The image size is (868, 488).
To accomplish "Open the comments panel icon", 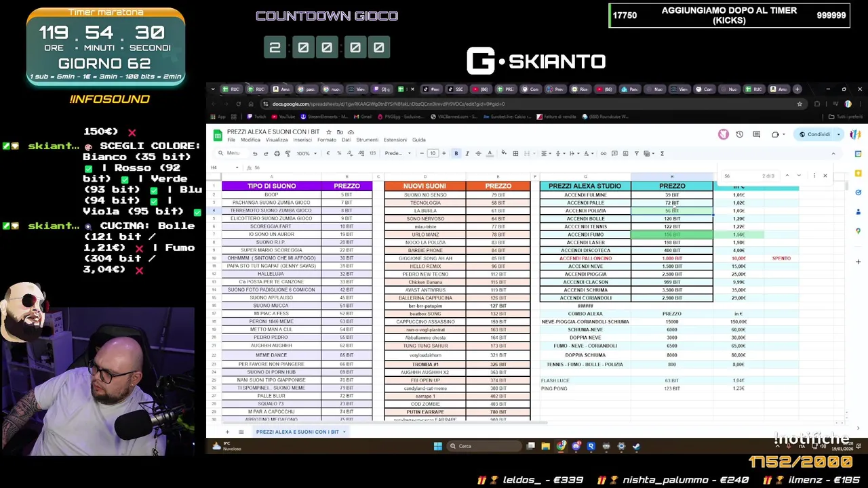I will pos(757,134).
